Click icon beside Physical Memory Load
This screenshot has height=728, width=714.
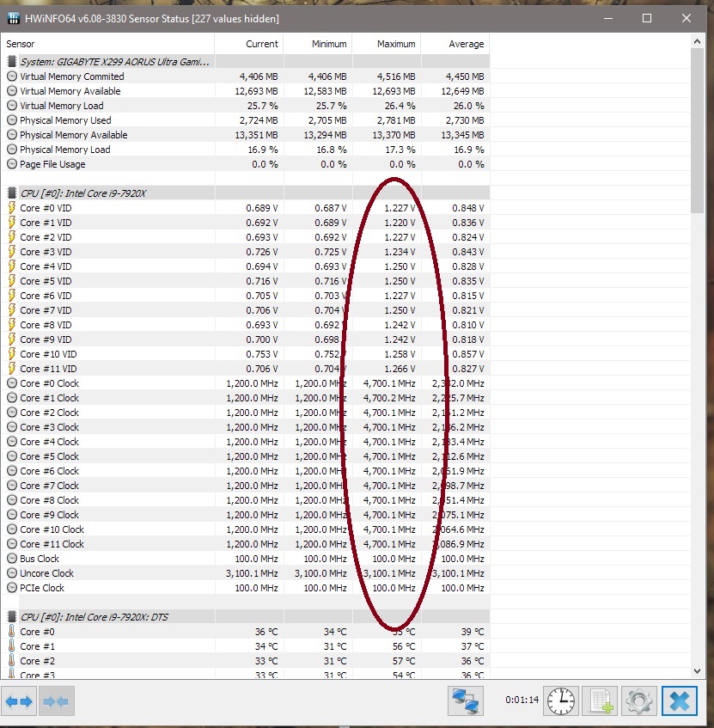(x=12, y=150)
